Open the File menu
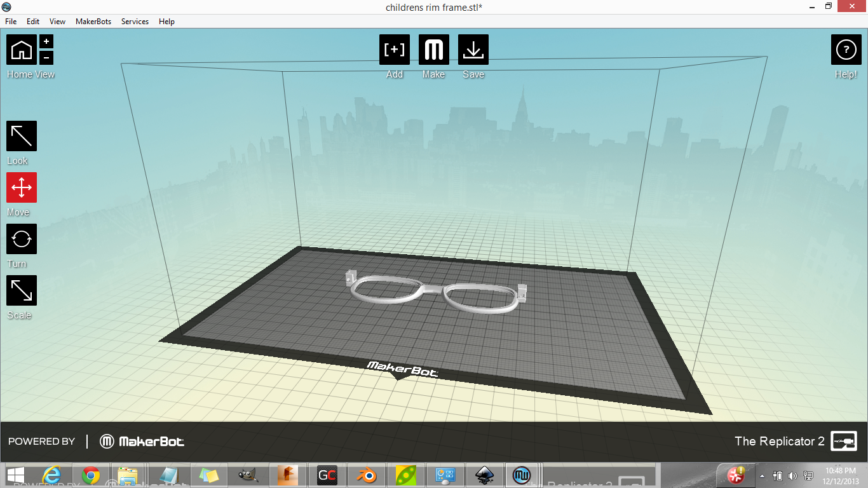Image resolution: width=868 pixels, height=488 pixels. [11, 21]
